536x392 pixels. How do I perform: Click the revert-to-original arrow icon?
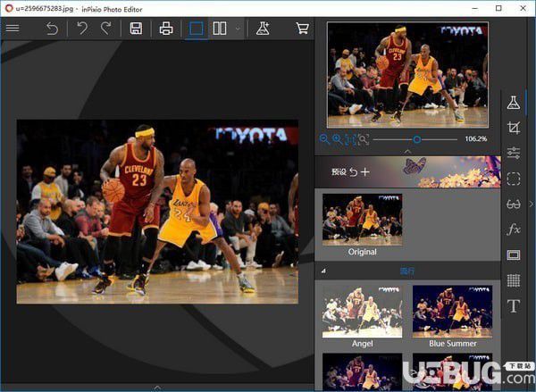(53, 29)
